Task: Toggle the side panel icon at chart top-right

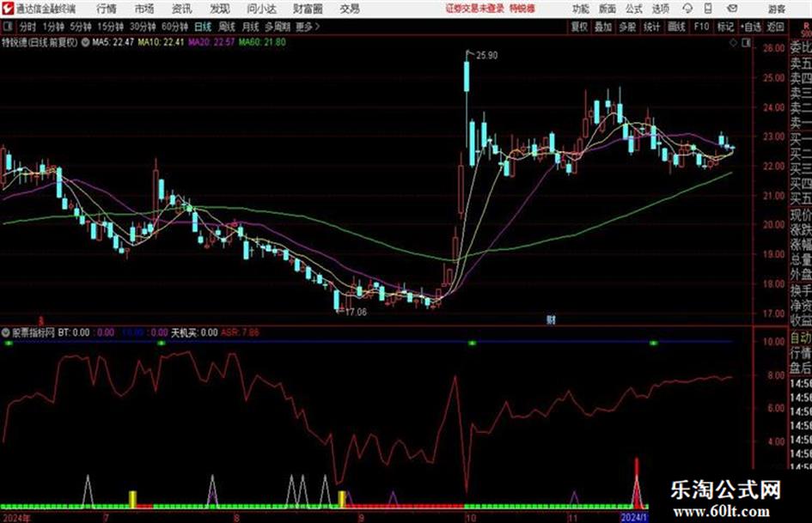Action: (x=746, y=43)
